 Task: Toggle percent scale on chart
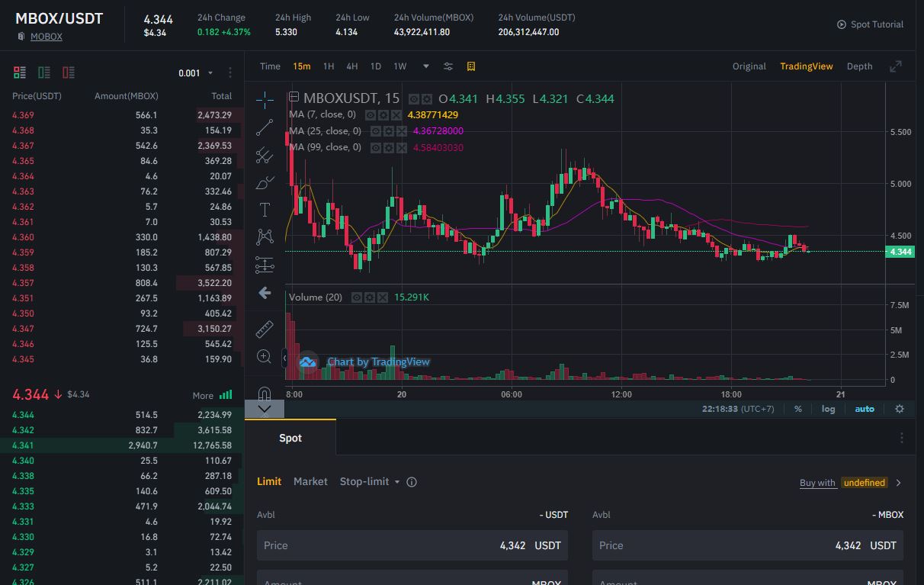pos(798,409)
